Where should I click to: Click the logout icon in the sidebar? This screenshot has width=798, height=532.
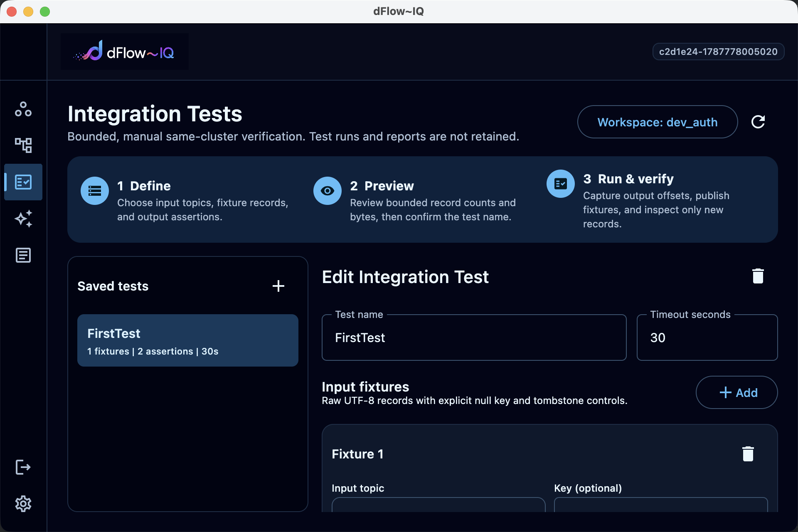[23, 467]
